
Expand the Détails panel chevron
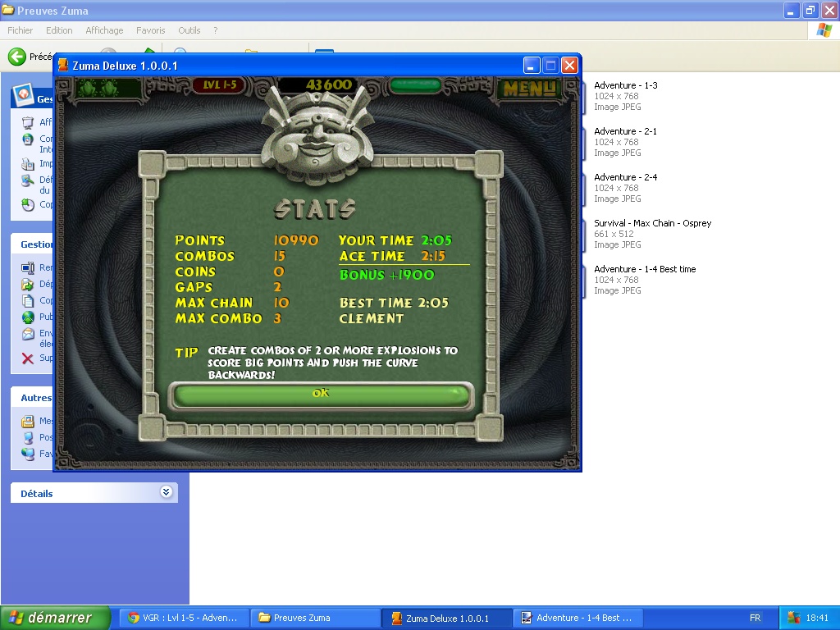[166, 492]
